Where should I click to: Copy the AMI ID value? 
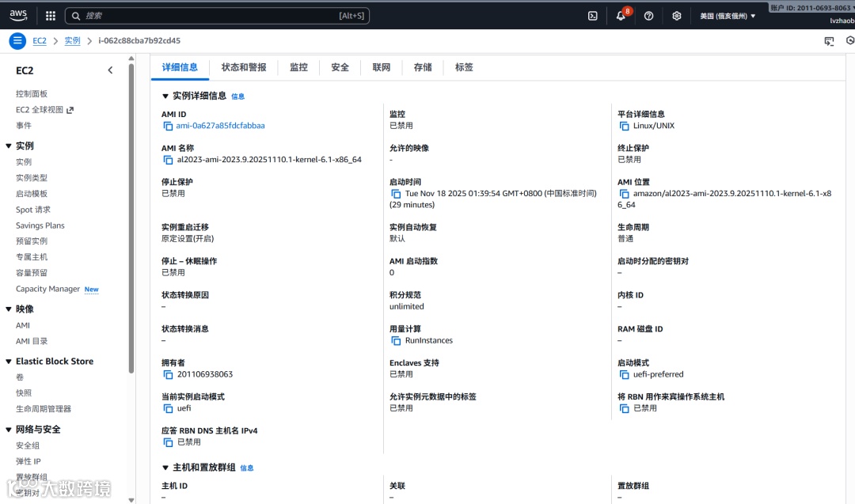(x=168, y=127)
